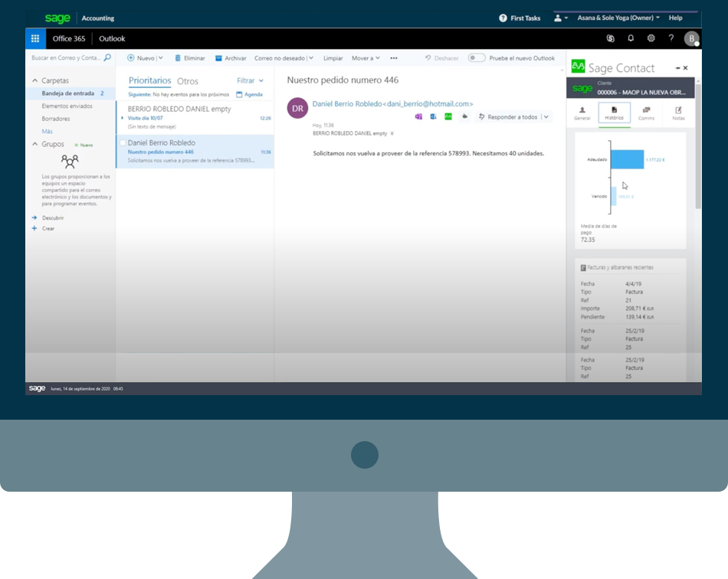Click the Vencido bar in chart

click(x=613, y=196)
